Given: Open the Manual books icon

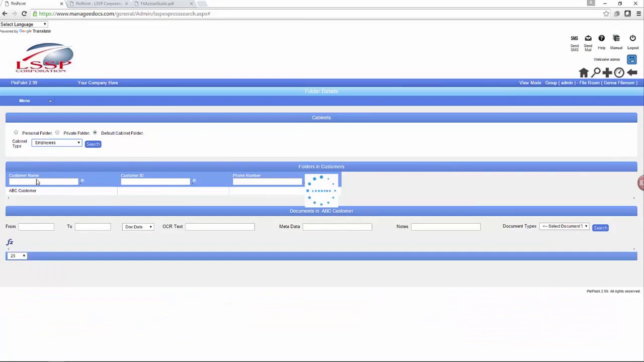Looking at the screenshot, I should tap(616, 38).
